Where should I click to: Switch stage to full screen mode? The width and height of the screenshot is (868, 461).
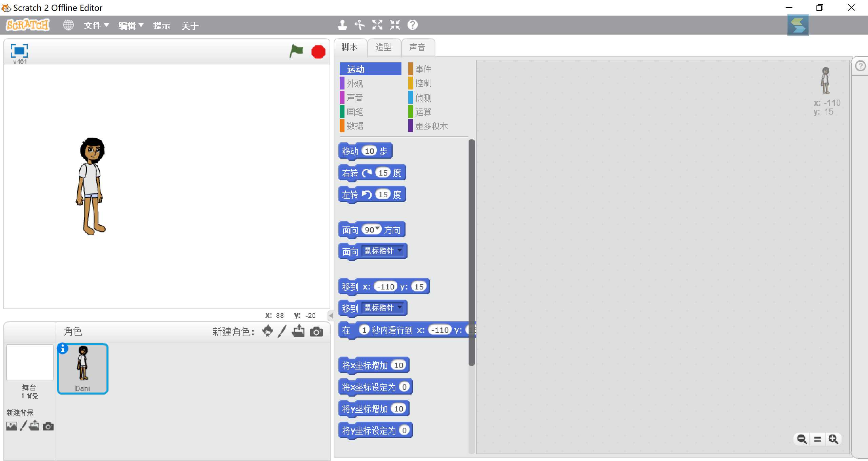click(19, 51)
